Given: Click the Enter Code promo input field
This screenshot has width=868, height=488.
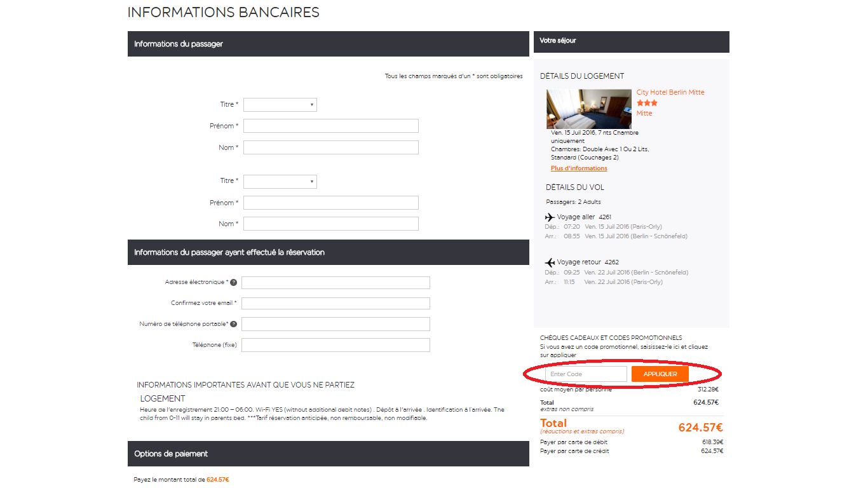Looking at the screenshot, I should 585,374.
